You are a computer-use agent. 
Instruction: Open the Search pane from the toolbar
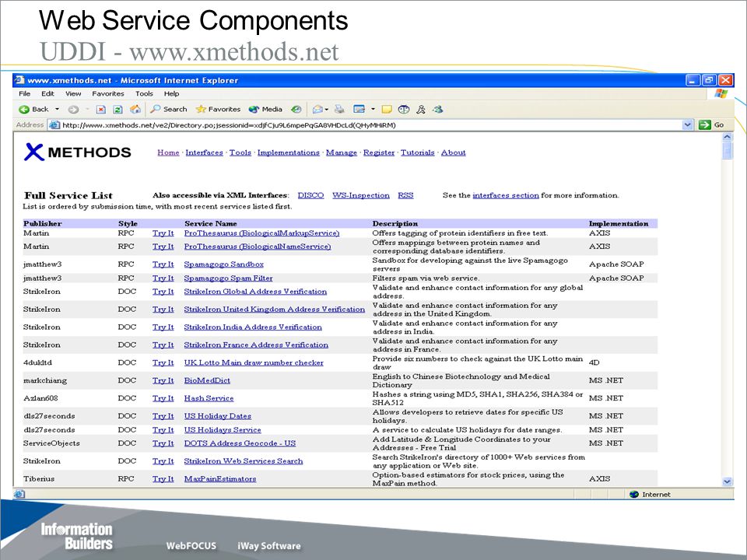pyautogui.click(x=169, y=110)
